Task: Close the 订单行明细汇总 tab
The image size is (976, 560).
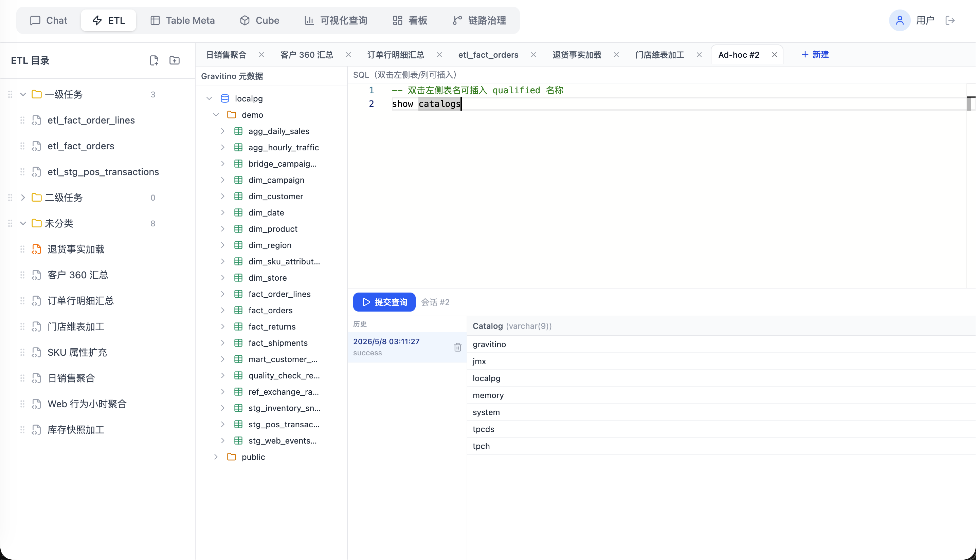Action: [x=439, y=55]
